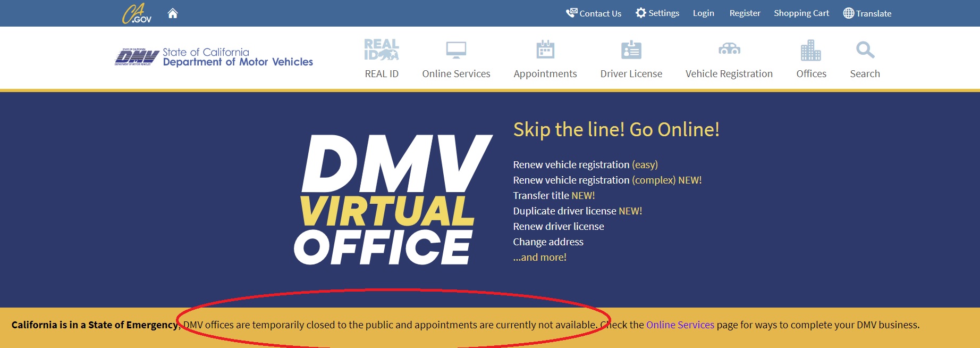Click the Settings gear icon
This screenshot has height=348, width=980.
641,13
